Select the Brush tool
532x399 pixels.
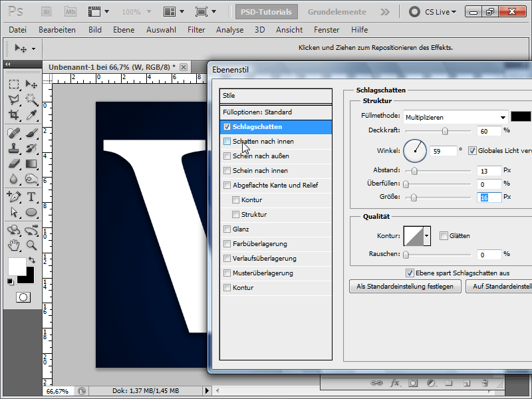click(31, 132)
